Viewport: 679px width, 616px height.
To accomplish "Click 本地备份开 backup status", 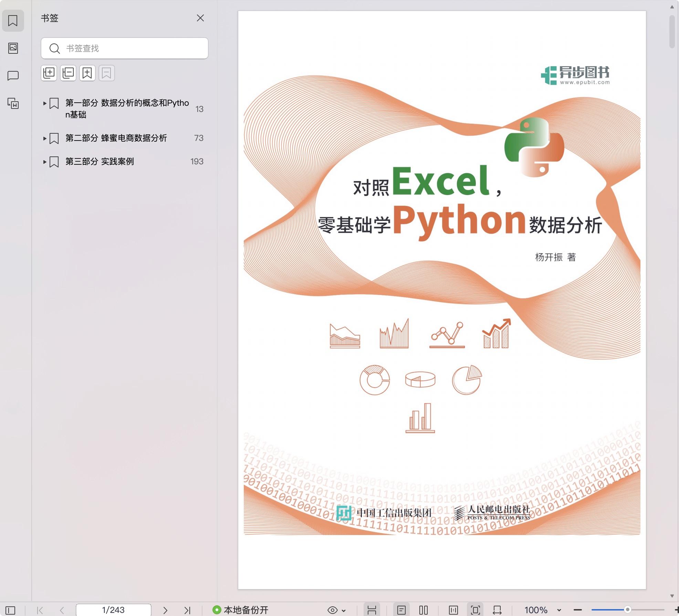I will click(x=240, y=610).
